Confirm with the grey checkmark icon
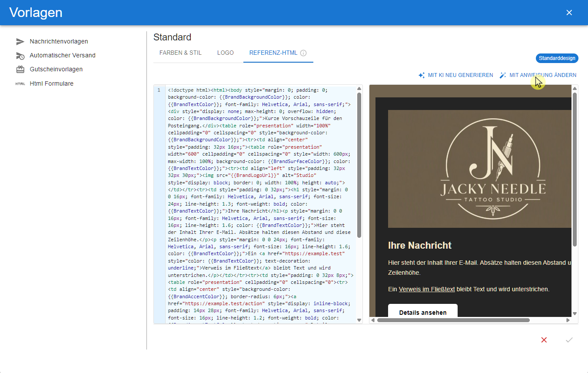 click(x=569, y=340)
